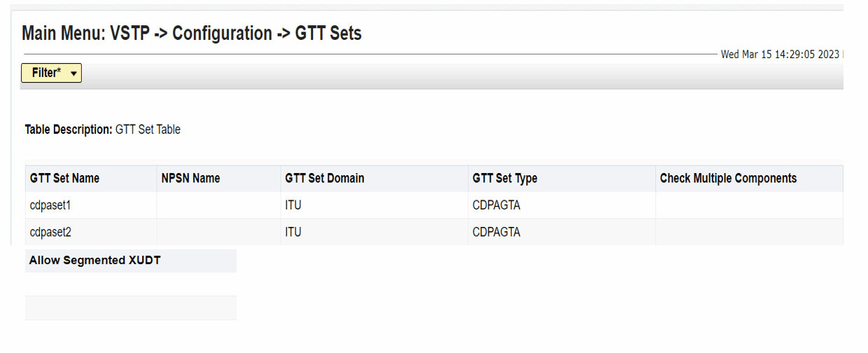This screenshot has height=353, width=868.
Task: Click Check Multiple Components column header
Action: [728, 179]
